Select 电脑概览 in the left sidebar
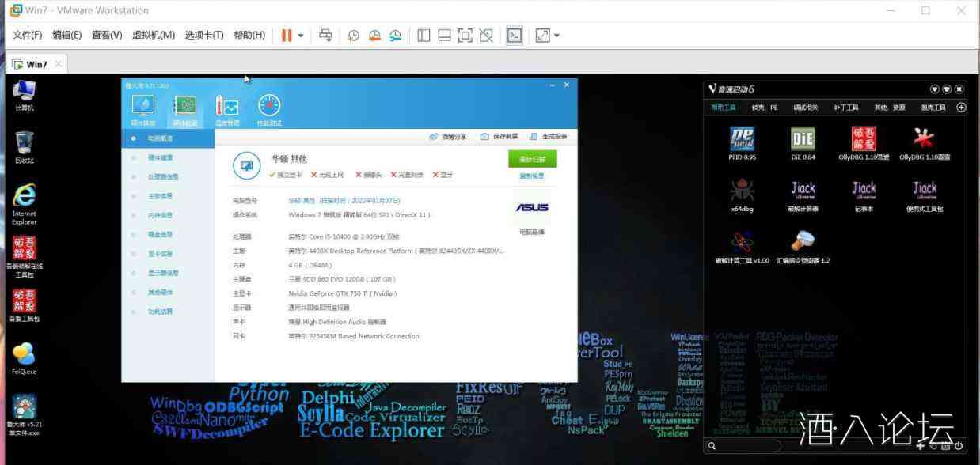Image resolution: width=980 pixels, height=465 pixels. (x=168, y=138)
